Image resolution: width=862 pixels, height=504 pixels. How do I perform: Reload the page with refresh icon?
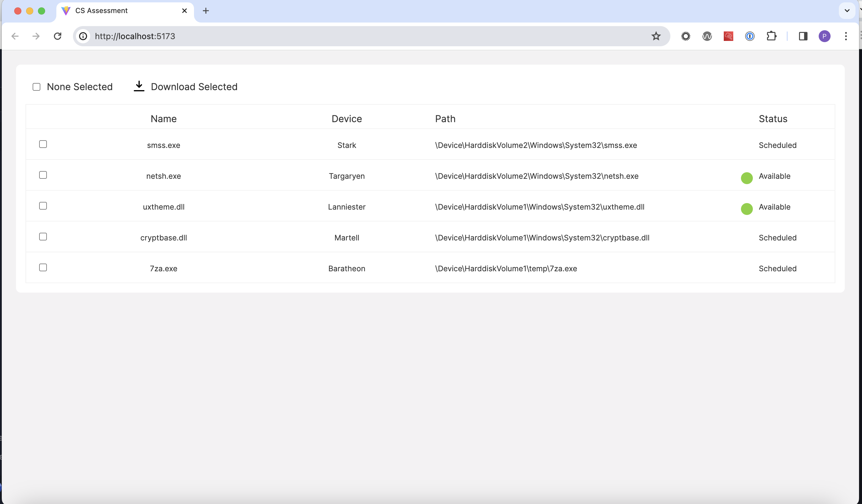click(x=58, y=36)
